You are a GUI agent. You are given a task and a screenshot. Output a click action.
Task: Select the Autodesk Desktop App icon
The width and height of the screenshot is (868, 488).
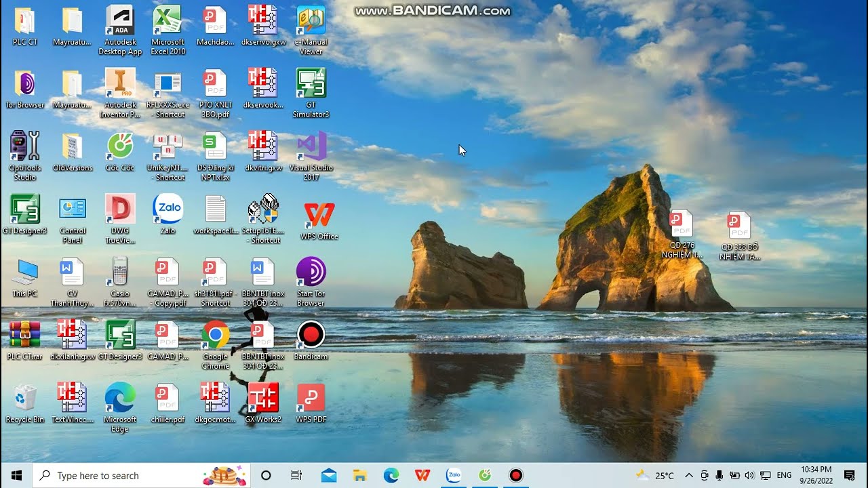pyautogui.click(x=120, y=30)
